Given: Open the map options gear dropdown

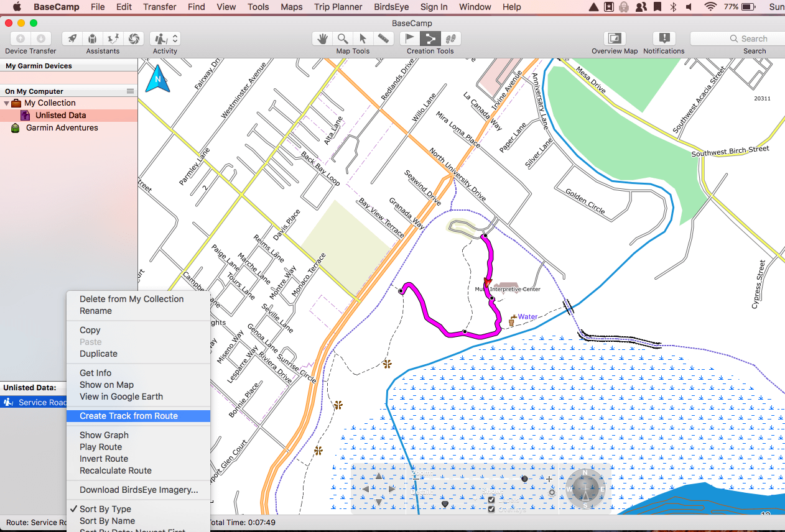Looking at the screenshot, I should (x=552, y=492).
